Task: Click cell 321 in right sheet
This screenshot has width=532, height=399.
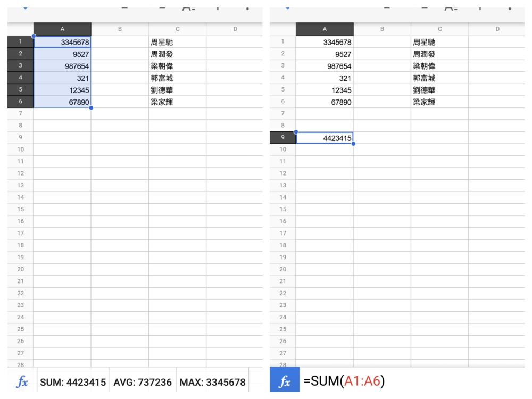Action: [x=325, y=78]
